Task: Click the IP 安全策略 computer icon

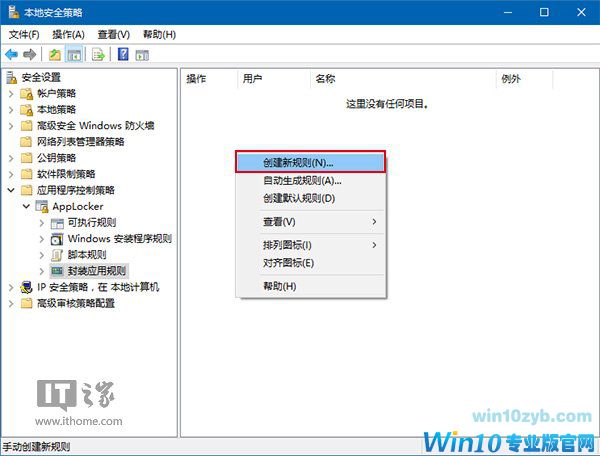Action: (26, 287)
